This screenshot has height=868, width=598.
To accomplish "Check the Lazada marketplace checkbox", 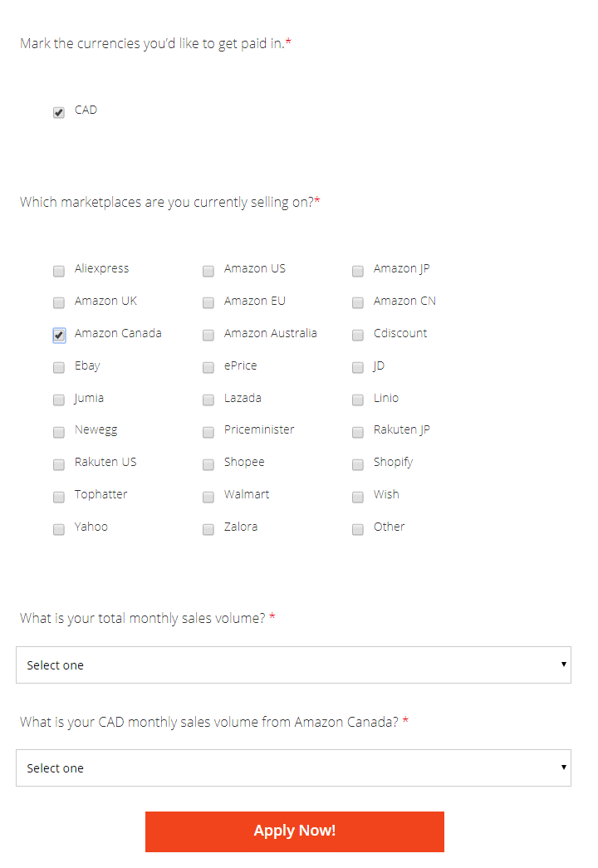I will tap(208, 400).
